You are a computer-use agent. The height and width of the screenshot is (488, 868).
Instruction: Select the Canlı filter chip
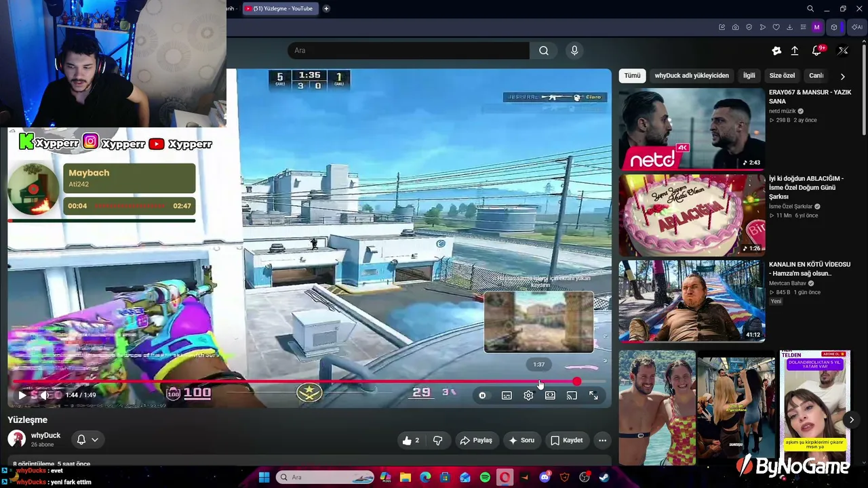(816, 76)
